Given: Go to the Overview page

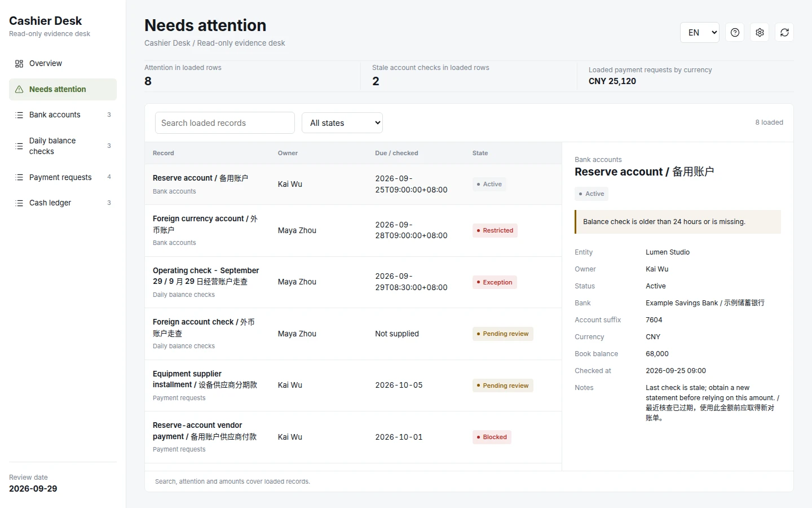Looking at the screenshot, I should [63, 64].
